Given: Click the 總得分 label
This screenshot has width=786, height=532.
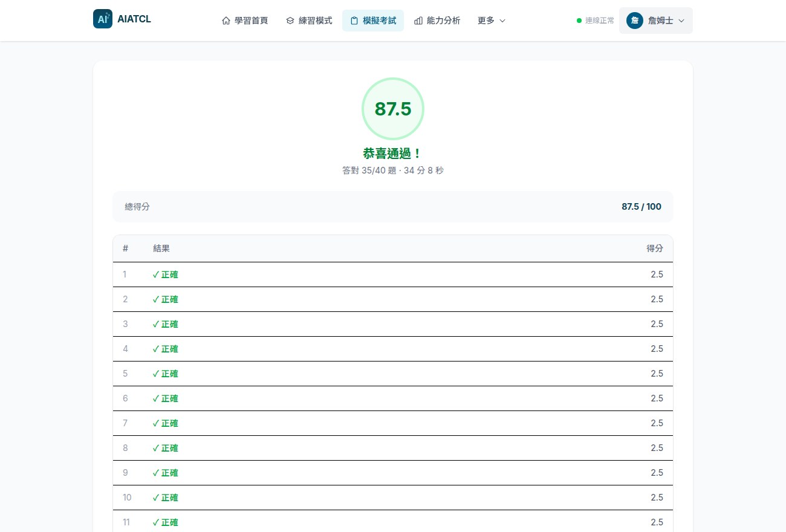Looking at the screenshot, I should [x=137, y=207].
